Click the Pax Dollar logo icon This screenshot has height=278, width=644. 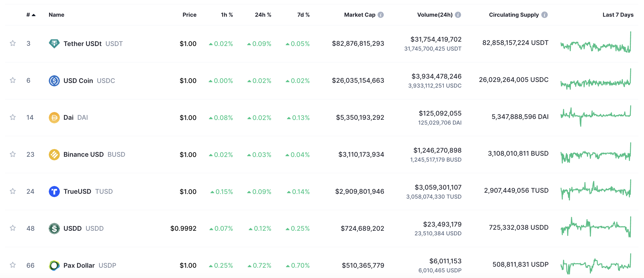54,265
